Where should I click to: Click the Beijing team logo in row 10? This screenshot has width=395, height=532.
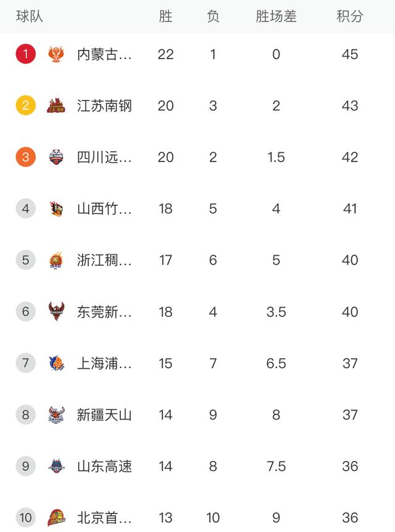tap(56, 518)
